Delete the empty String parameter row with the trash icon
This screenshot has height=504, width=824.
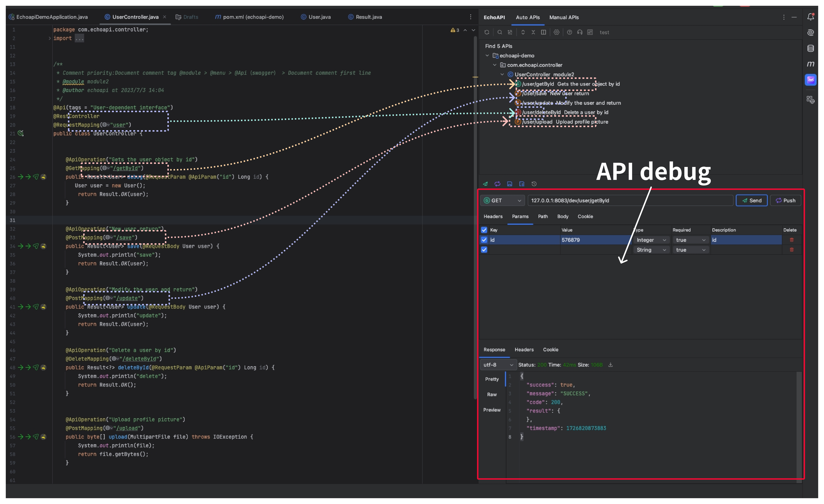pos(792,250)
